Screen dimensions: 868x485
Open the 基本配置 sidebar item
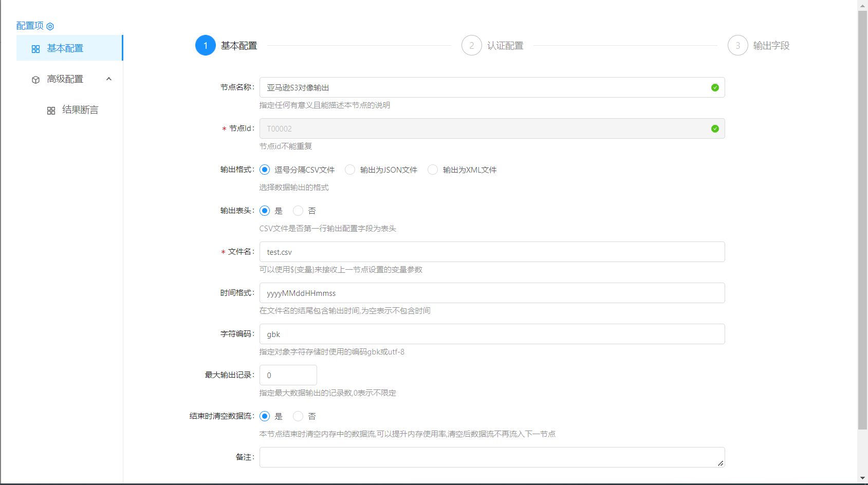65,48
